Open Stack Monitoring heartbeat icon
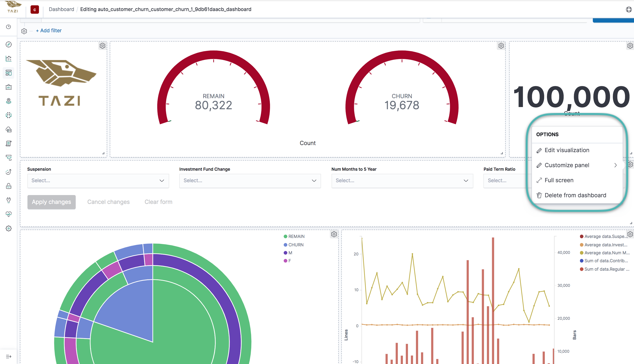 tap(8, 214)
